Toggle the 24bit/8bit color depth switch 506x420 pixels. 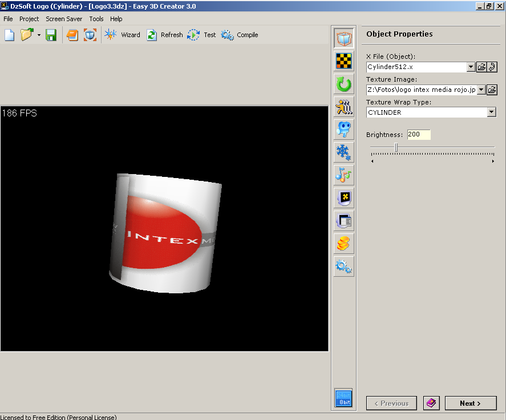[343, 398]
